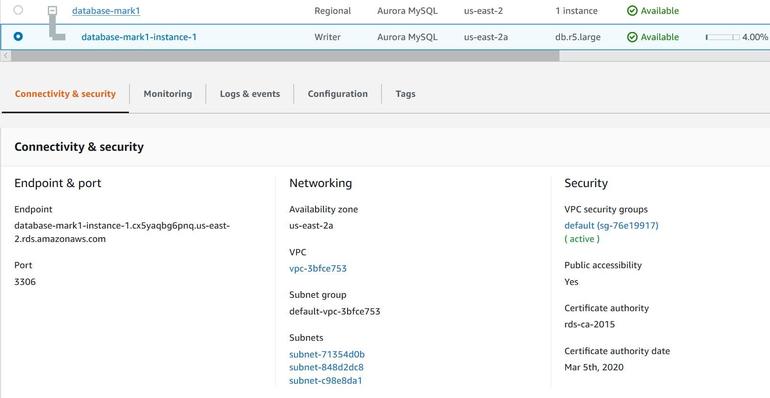
Task: Click the Connectivity & security section heading
Action: [79, 147]
